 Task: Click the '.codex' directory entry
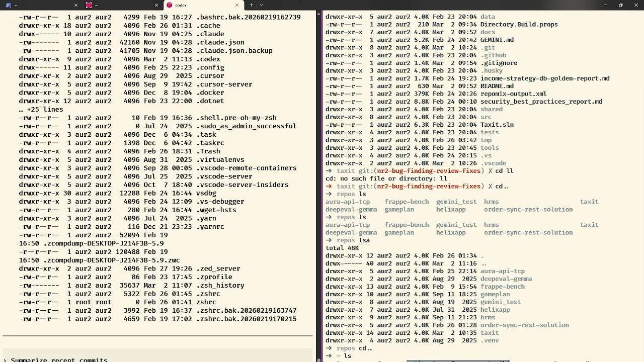tap(208, 59)
